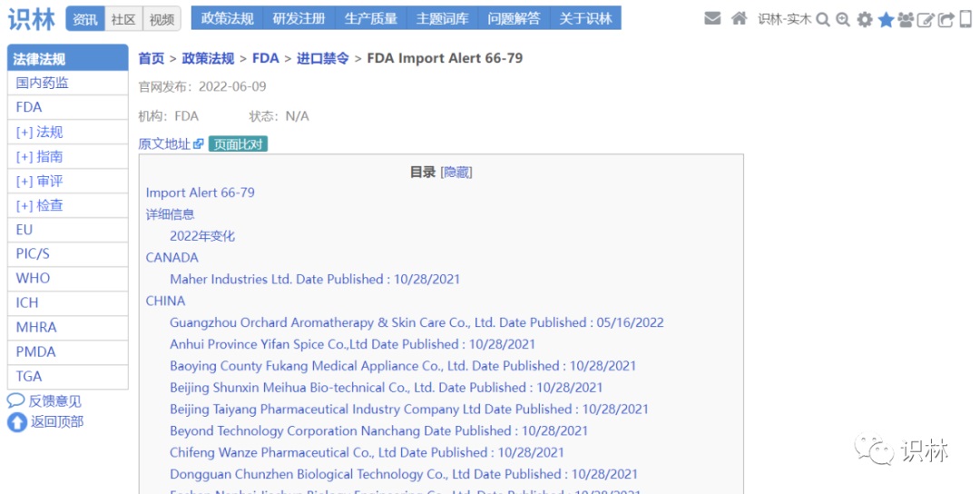This screenshot has width=980, height=494.
Task: Open advanced search magnifier with plus
Action: click(x=843, y=20)
